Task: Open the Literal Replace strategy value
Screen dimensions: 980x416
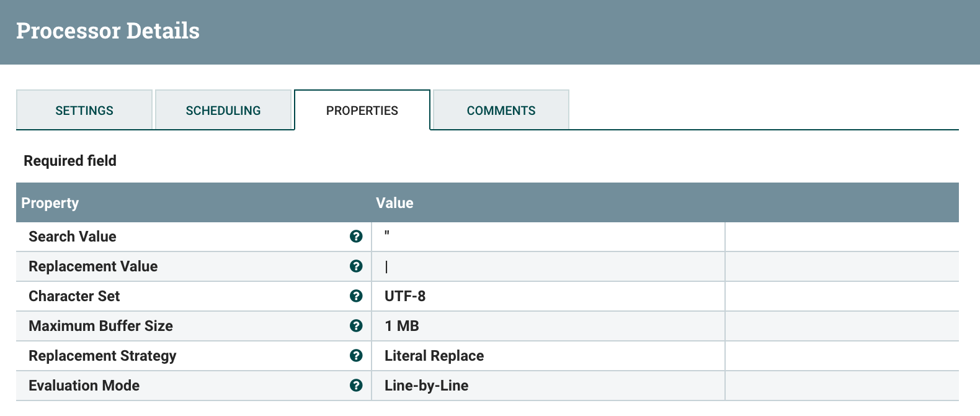Action: tap(548, 356)
